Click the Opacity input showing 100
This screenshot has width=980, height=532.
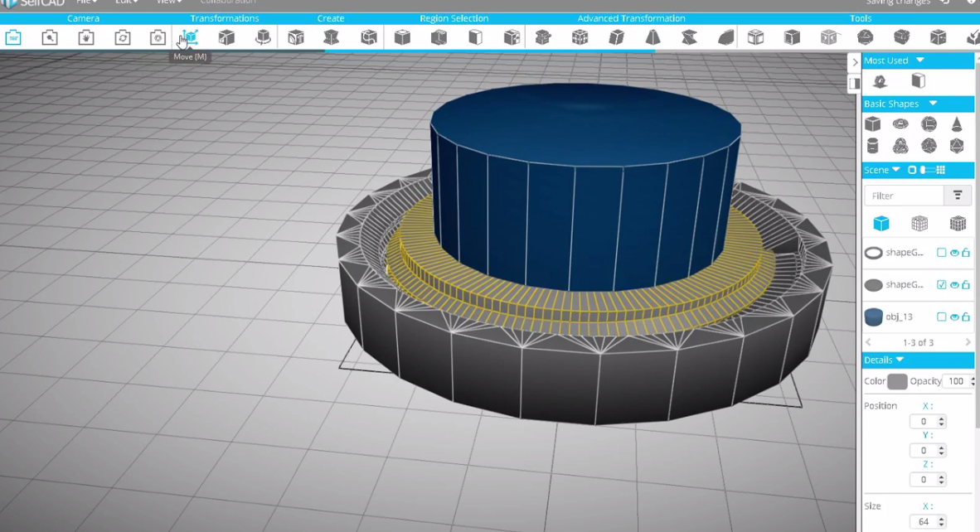click(956, 381)
